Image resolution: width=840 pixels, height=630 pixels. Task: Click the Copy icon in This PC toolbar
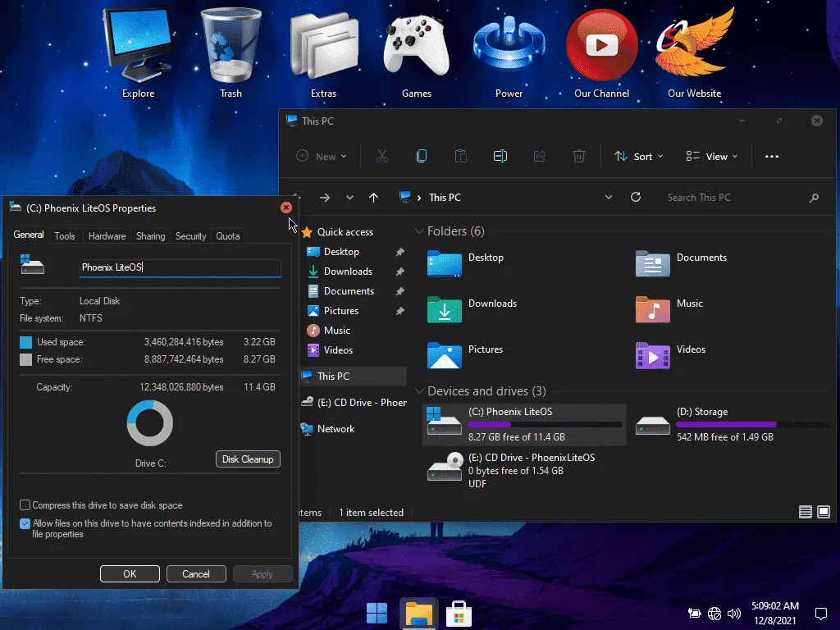coord(422,156)
